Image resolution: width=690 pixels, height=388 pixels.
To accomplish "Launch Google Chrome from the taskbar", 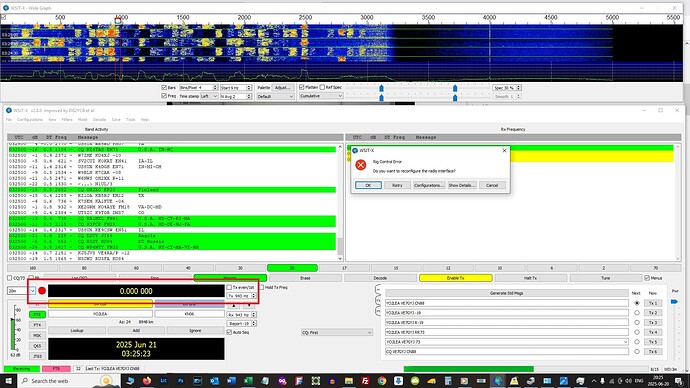I will click(x=382, y=381).
